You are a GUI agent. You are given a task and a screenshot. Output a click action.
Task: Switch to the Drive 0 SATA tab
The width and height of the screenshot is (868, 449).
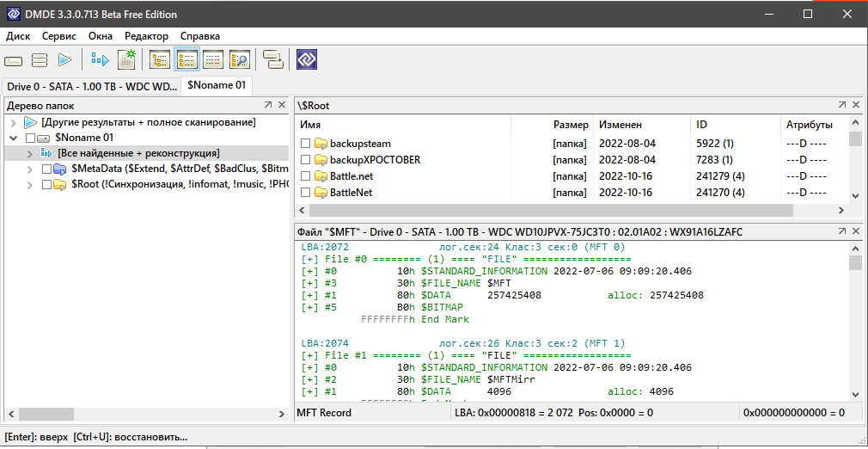[92, 87]
